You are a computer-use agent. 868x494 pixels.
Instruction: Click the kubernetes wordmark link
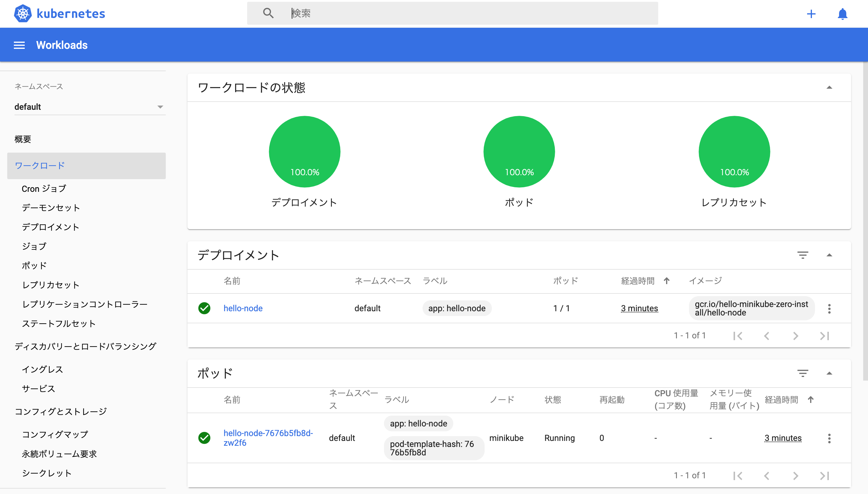coord(71,14)
